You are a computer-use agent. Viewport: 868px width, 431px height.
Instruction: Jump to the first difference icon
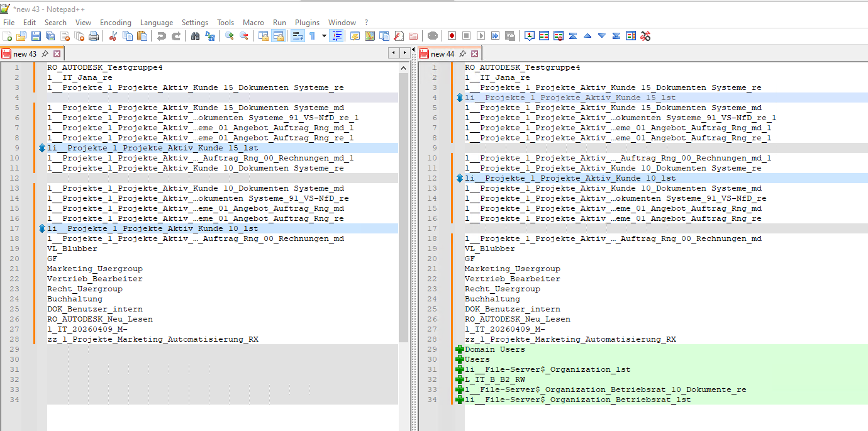coord(573,36)
